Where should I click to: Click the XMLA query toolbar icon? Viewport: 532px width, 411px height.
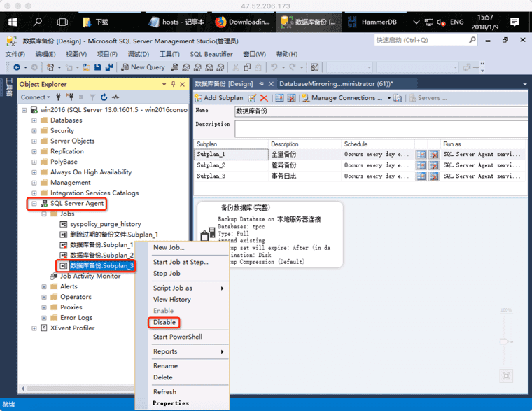[209, 67]
